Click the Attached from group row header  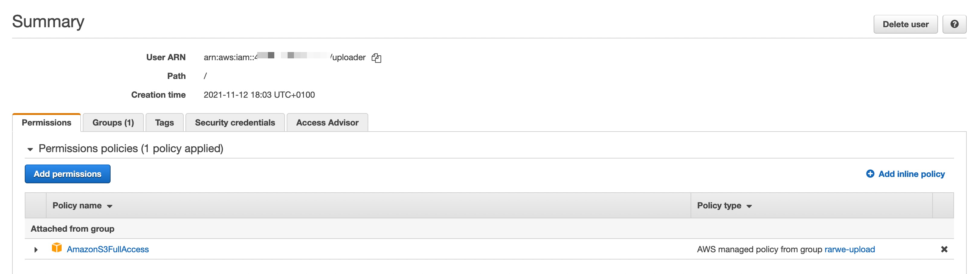72,229
